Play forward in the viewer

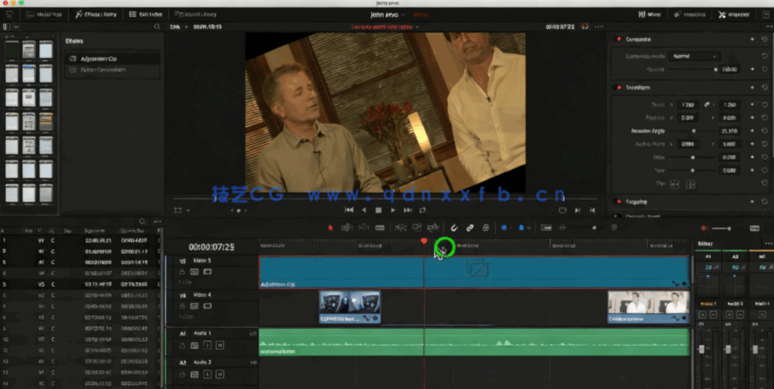[393, 210]
